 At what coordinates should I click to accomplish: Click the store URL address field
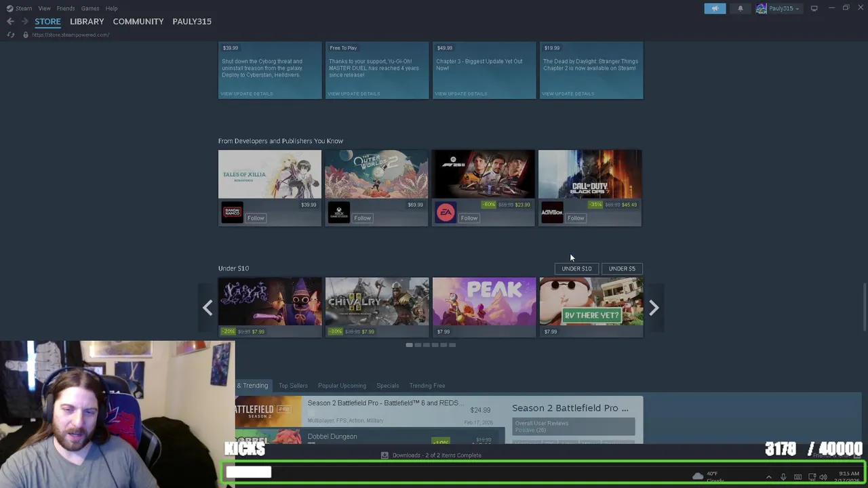[71, 35]
